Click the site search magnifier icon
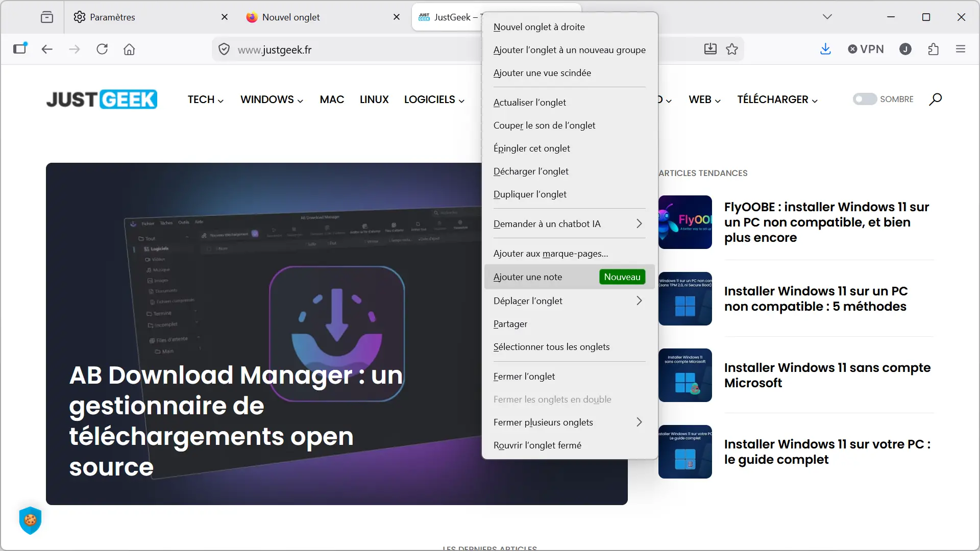 [935, 99]
